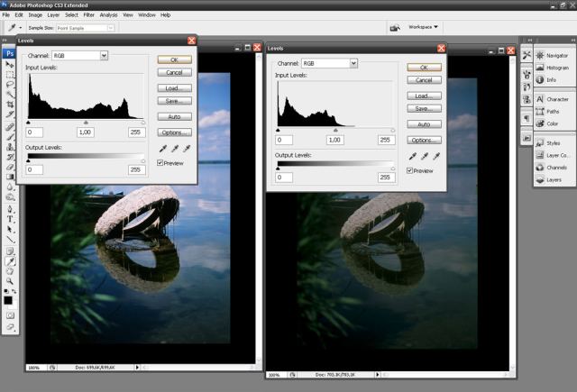Open the Navigator panel icon
Viewport: 577px width, 392px height.
point(540,56)
